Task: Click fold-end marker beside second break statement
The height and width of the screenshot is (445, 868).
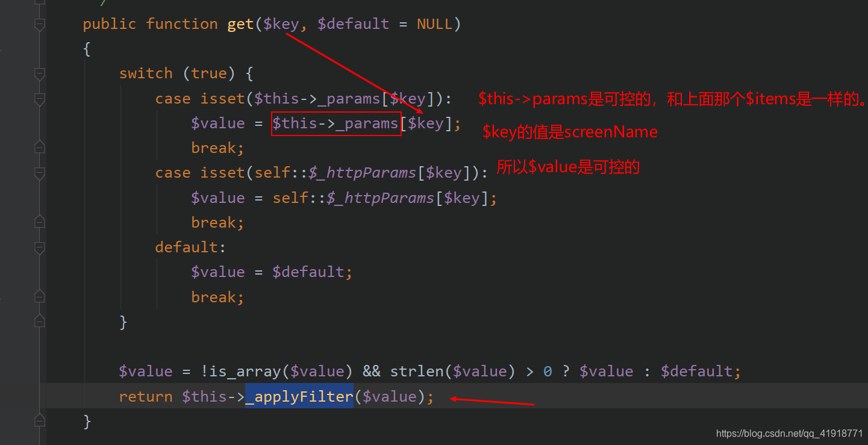Action: coord(40,222)
